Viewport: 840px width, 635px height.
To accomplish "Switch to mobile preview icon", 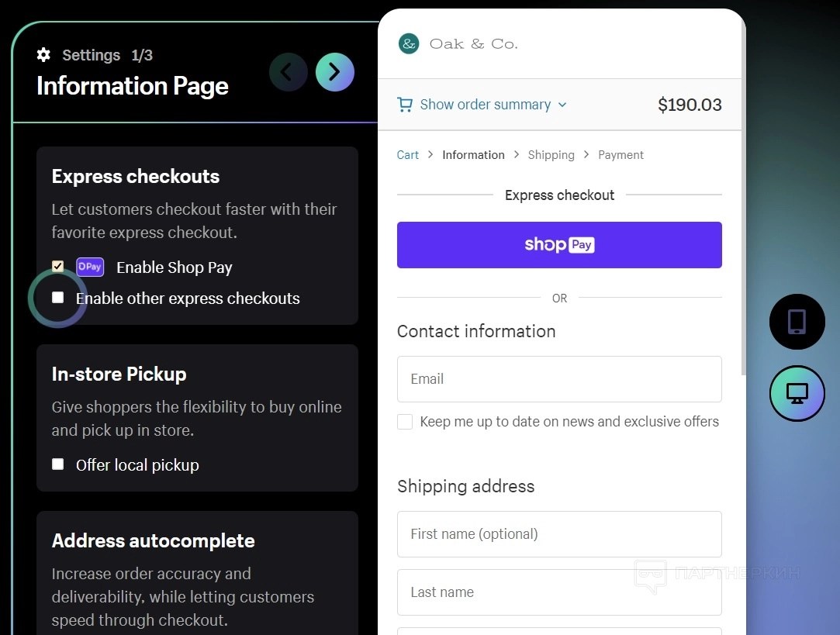I will click(x=797, y=321).
